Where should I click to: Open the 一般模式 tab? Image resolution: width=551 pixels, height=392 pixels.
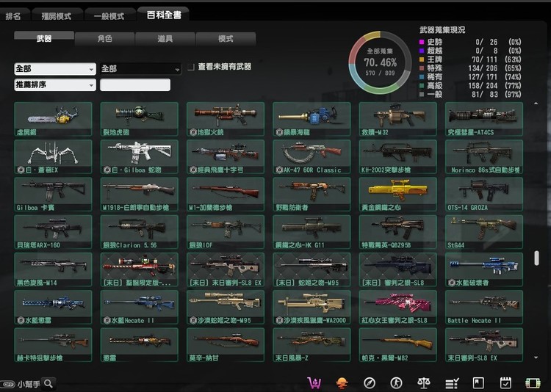pos(109,16)
